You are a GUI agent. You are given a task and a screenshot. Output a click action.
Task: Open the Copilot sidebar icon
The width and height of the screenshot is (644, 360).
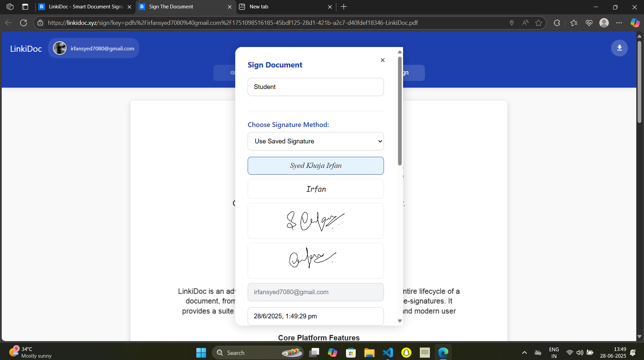(635, 23)
